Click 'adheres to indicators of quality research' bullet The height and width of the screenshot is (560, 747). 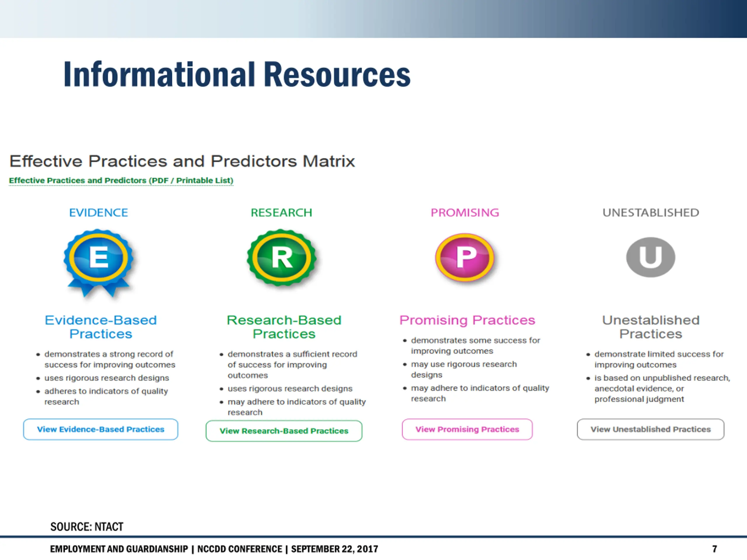point(106,396)
